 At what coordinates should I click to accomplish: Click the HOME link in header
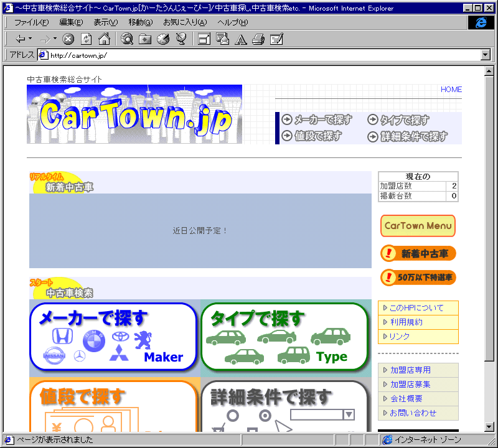[x=451, y=90]
